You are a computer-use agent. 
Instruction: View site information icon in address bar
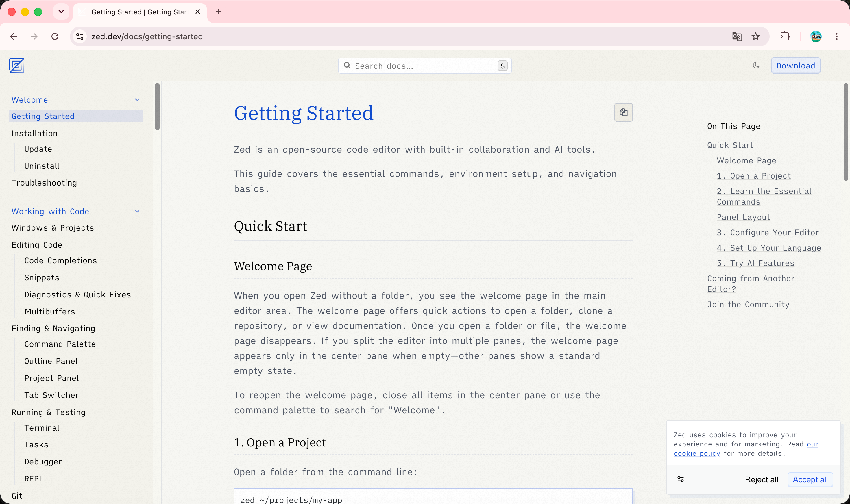80,36
